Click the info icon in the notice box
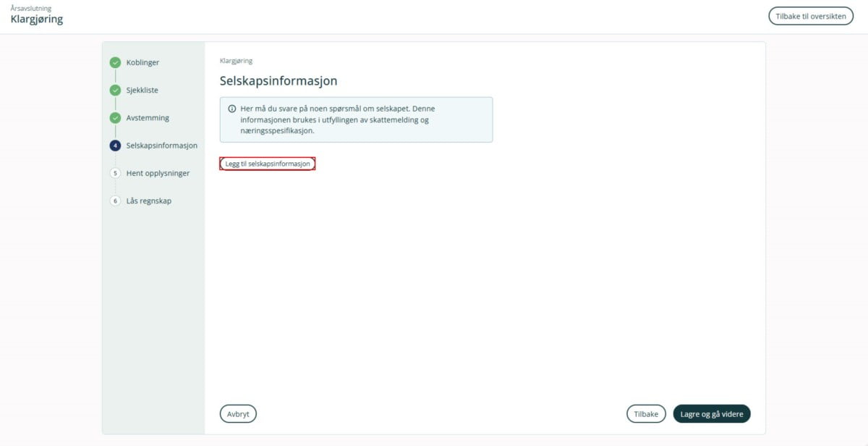 tap(232, 109)
